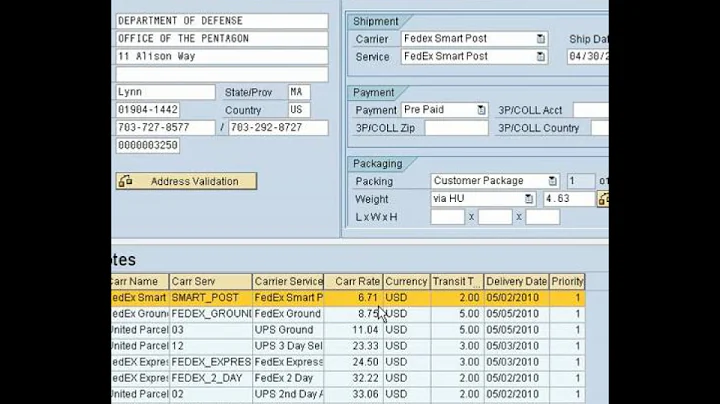Click the Currency column header

[407, 281]
